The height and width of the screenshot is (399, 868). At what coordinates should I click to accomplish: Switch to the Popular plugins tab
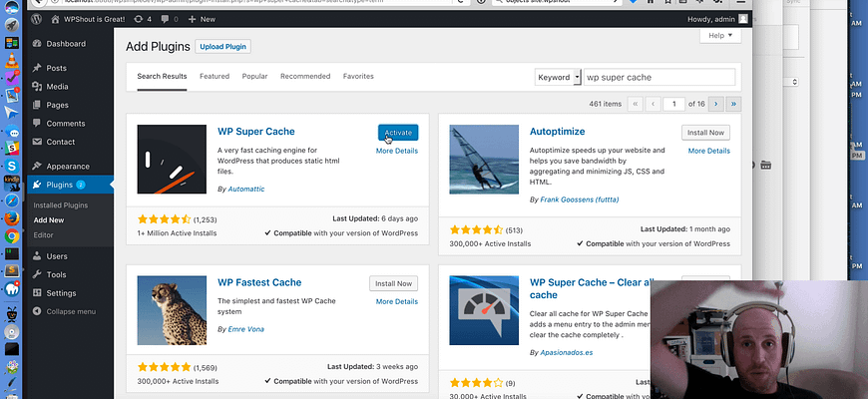click(x=254, y=77)
